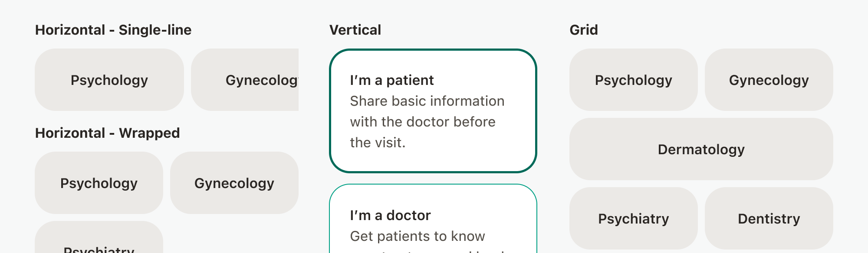Click the "Horizontal - Single-line" heading

click(x=113, y=30)
